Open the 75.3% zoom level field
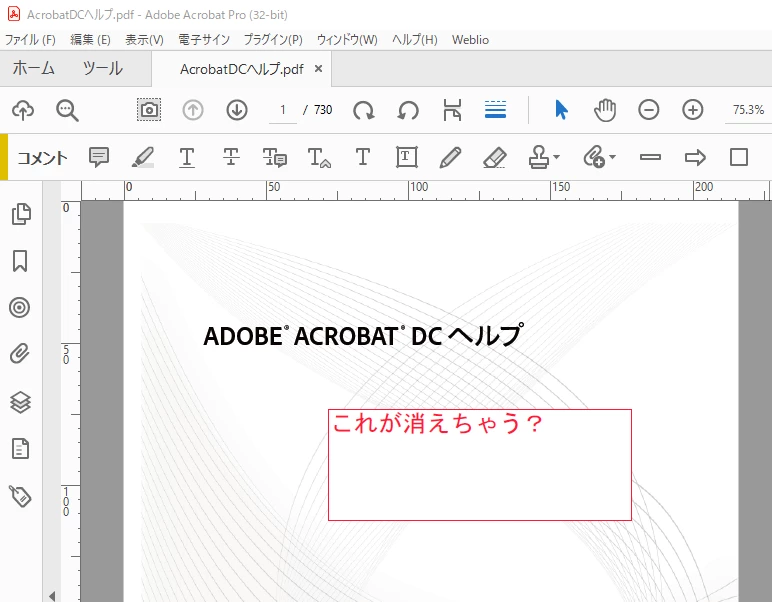772x602 pixels. pyautogui.click(x=748, y=110)
